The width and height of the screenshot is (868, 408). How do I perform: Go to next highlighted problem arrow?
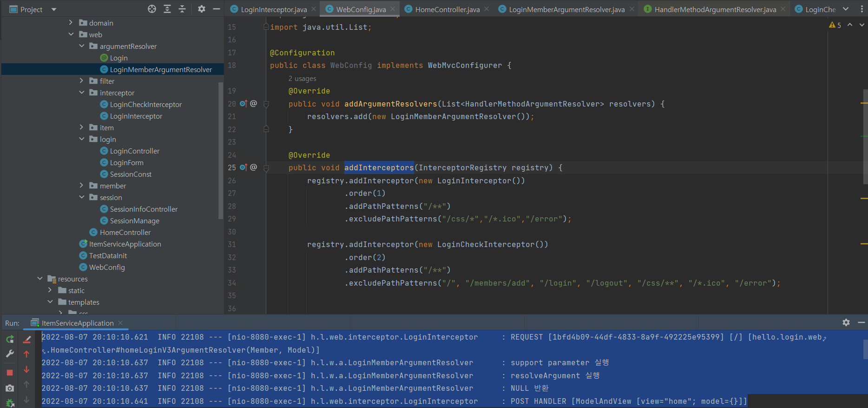click(861, 25)
